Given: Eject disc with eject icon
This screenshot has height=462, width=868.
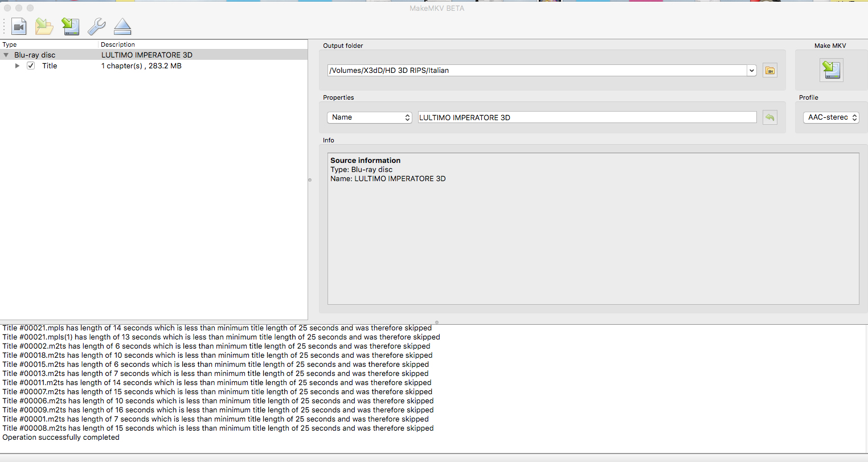Looking at the screenshot, I should click(122, 26).
